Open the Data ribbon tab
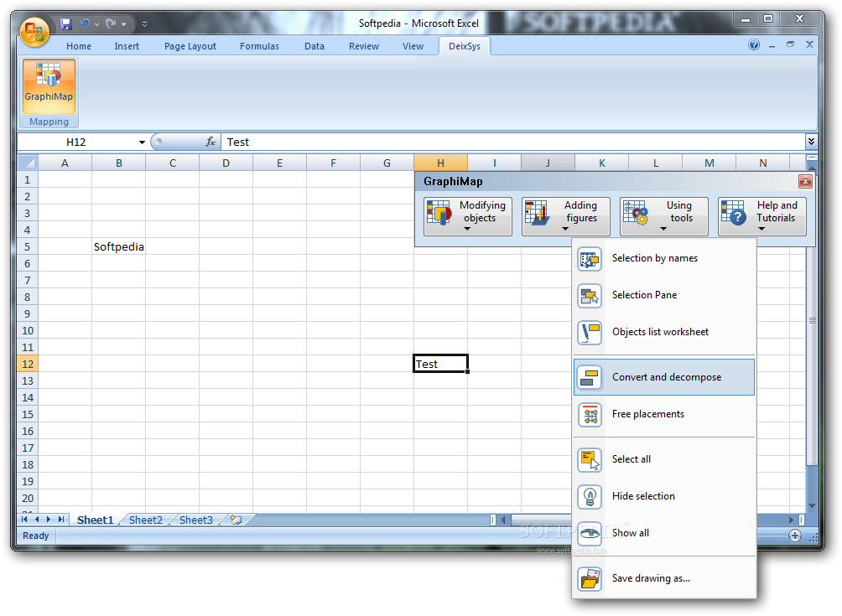 point(314,46)
